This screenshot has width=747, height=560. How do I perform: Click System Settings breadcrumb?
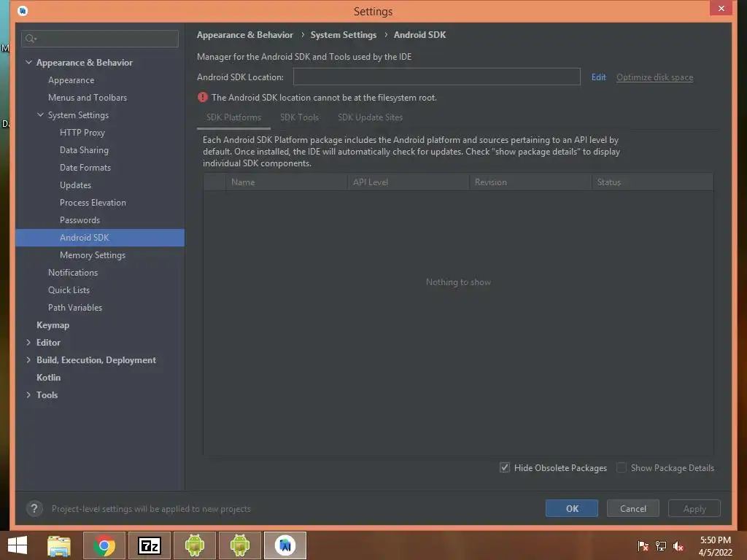click(344, 35)
